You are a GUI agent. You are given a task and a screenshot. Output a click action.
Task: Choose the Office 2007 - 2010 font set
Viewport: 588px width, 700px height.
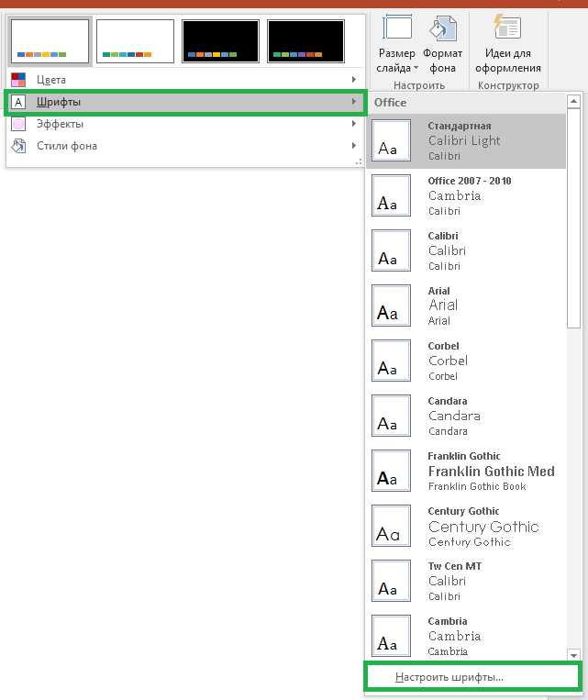[x=466, y=195]
